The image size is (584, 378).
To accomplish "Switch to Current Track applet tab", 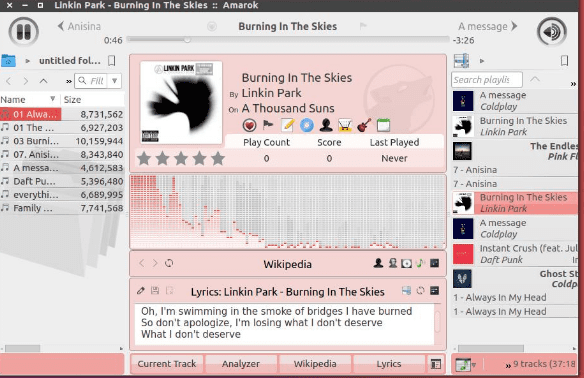I will pos(166,364).
